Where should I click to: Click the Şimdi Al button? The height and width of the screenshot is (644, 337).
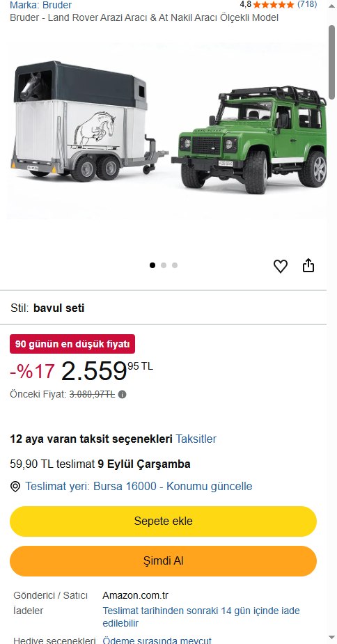(163, 561)
